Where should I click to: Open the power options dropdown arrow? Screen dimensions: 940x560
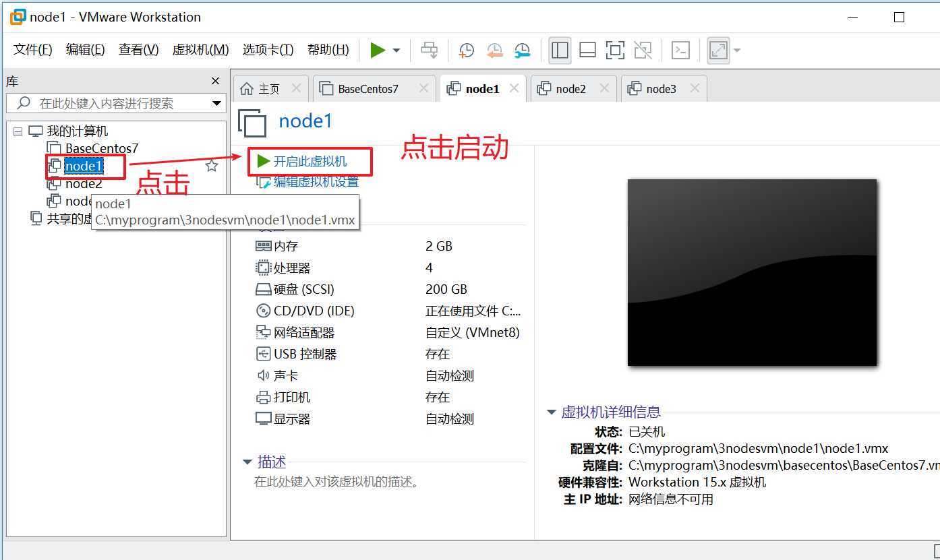396,51
